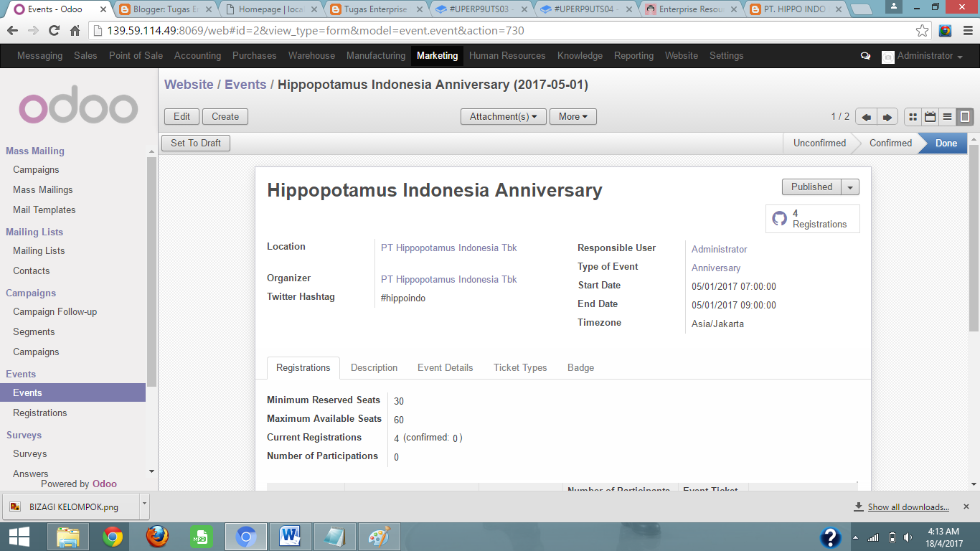Open Surveys item in sidebar
This screenshot has height=551, width=980.
30,454
